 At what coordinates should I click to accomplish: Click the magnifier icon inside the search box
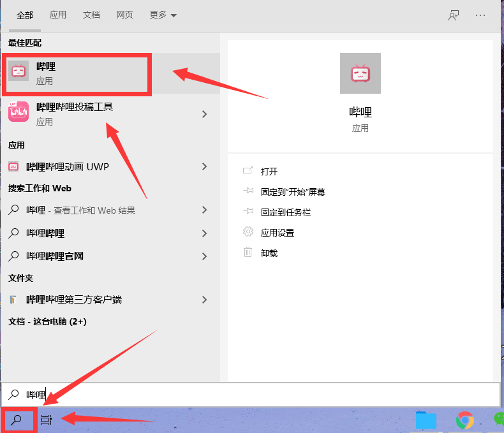click(13, 395)
